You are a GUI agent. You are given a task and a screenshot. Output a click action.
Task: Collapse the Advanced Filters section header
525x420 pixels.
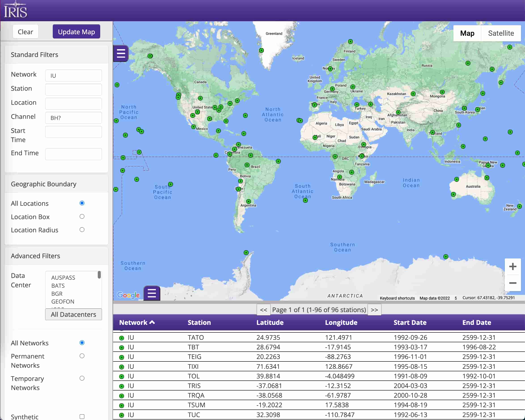[x=56, y=256]
